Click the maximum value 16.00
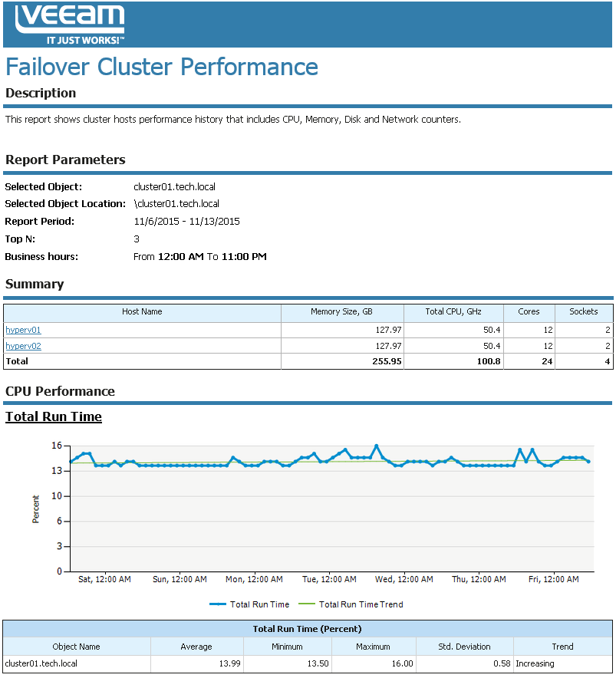The image size is (616, 678). click(x=402, y=663)
